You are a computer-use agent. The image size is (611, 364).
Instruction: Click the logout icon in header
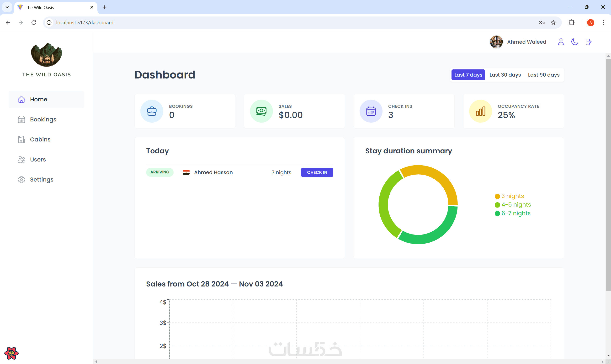coord(588,42)
